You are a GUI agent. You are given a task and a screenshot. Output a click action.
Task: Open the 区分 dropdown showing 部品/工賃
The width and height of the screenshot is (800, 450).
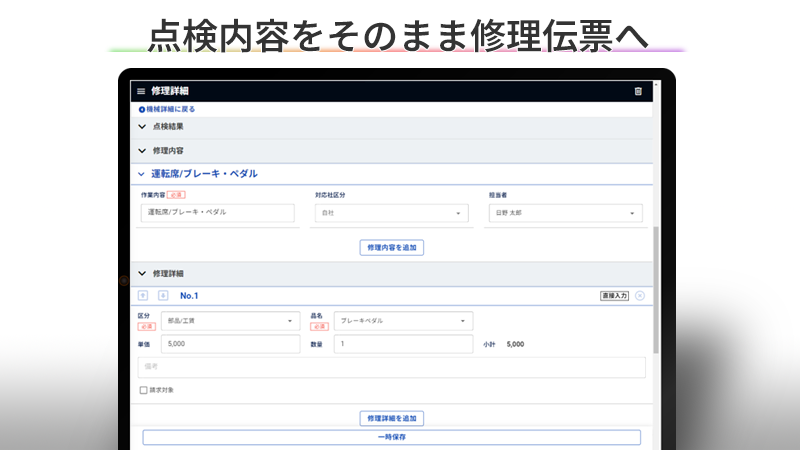[x=230, y=321]
